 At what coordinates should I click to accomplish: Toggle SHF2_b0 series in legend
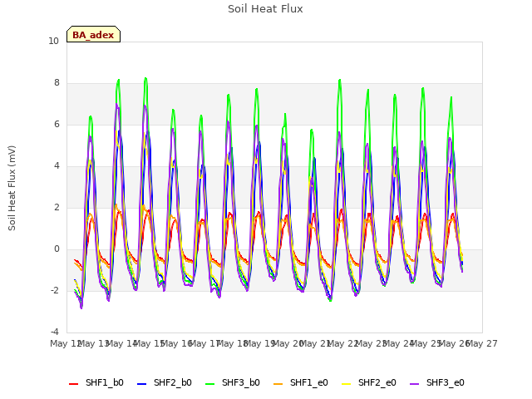pyautogui.click(x=165, y=382)
